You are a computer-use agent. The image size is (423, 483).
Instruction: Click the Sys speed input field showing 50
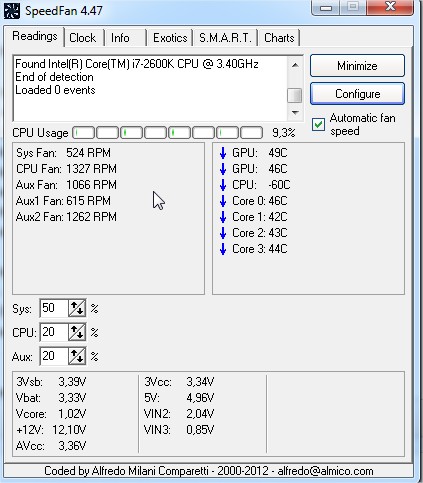54,308
